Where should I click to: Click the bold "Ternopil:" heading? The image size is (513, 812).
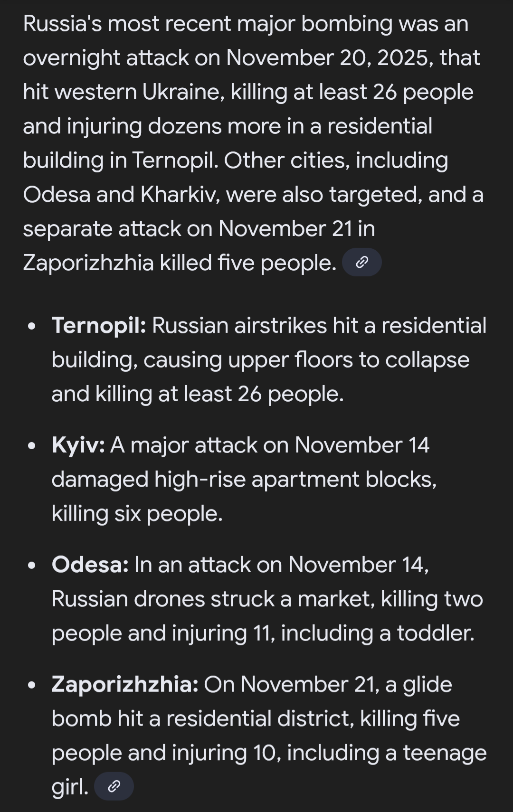point(99,326)
